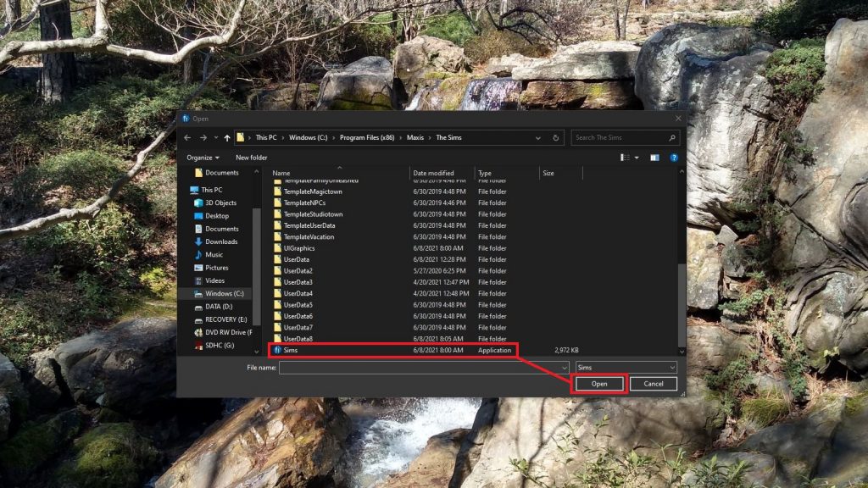Open the recent locations dropdown arrow

pyautogui.click(x=216, y=138)
